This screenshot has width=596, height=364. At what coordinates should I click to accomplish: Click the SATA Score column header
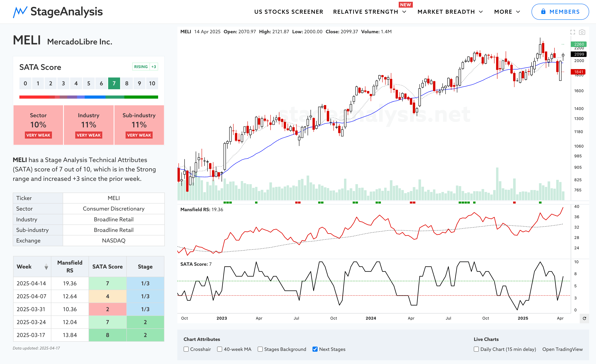[x=107, y=266]
